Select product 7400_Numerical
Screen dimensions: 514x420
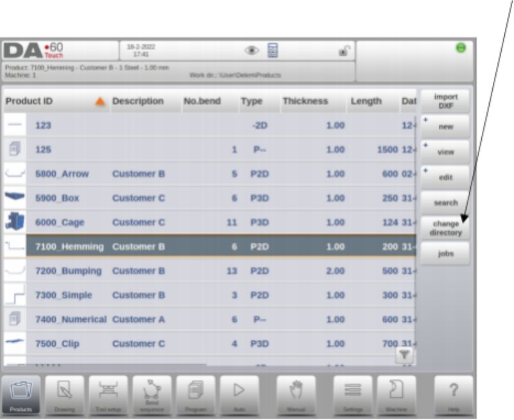pyautogui.click(x=71, y=319)
